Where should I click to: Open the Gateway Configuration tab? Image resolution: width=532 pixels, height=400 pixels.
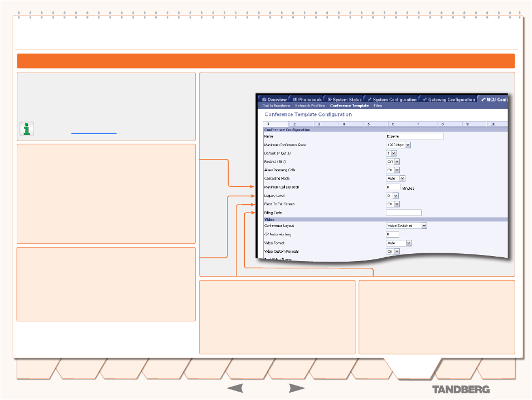click(448, 99)
